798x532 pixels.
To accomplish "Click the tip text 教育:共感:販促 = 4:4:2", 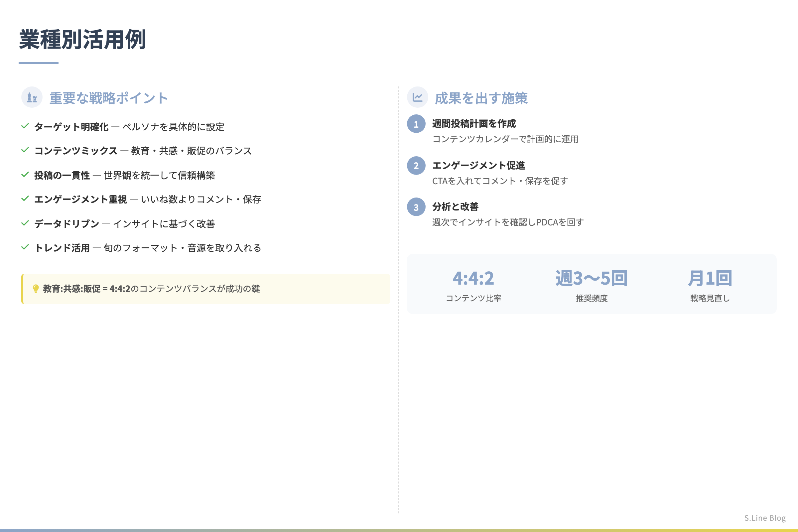I will pyautogui.click(x=86, y=289).
